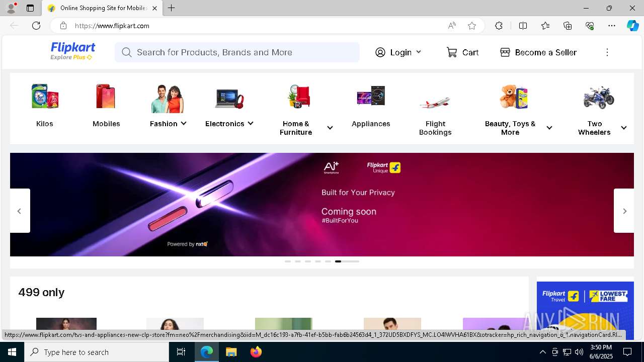This screenshot has height=362, width=644.
Task: Expand Beauty, Toys & More chevron
Action: point(549,128)
